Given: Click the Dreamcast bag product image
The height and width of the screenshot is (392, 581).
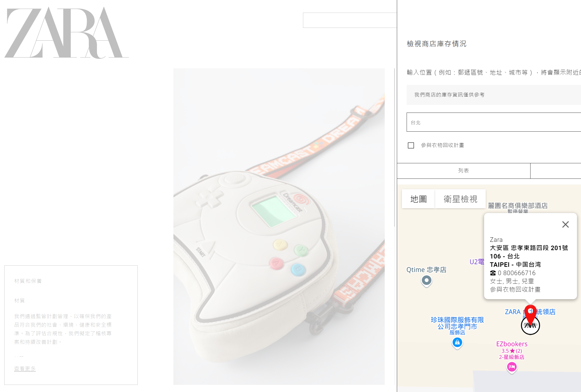Looking at the screenshot, I should (279, 226).
